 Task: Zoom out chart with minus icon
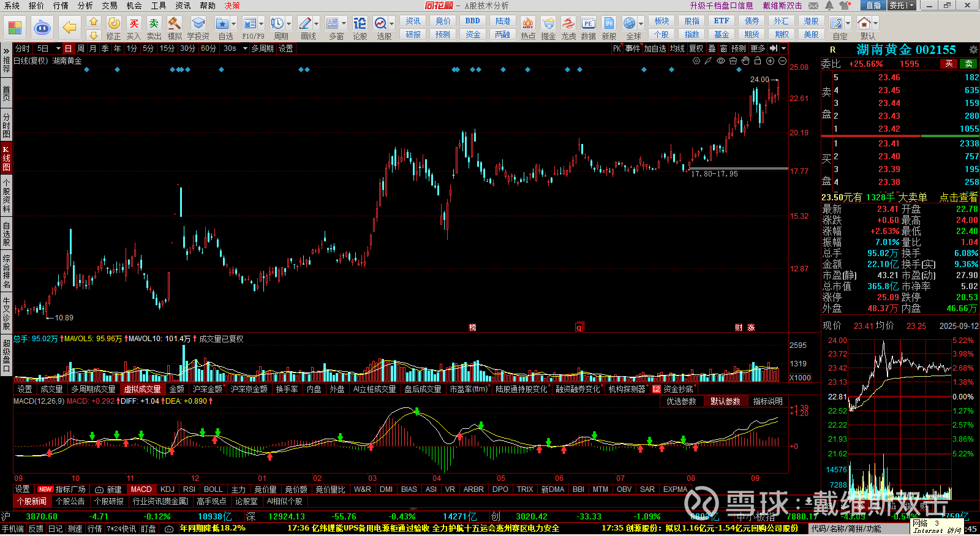(782, 61)
